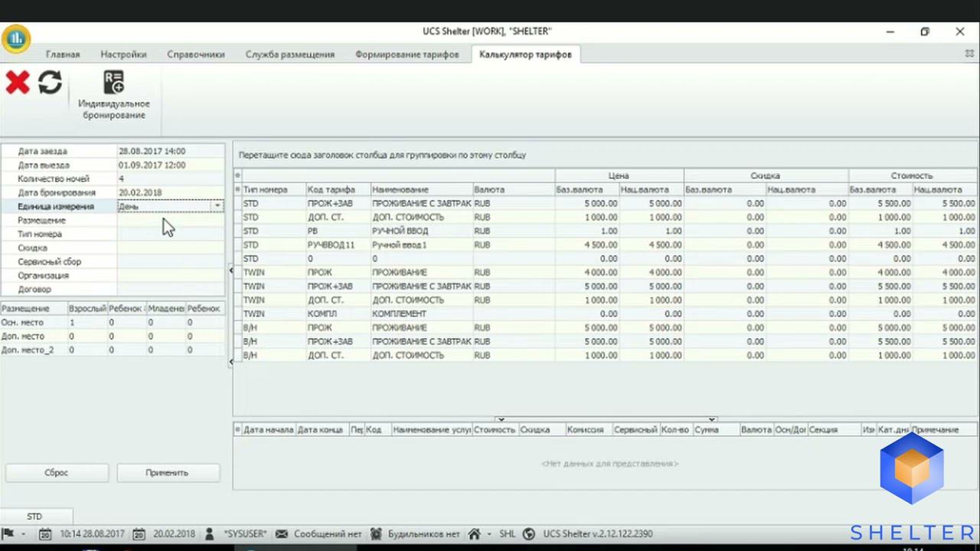Image resolution: width=980 pixels, height=551 pixels.
Task: Open the Единица измерения dropdown arrow
Action: (217, 206)
